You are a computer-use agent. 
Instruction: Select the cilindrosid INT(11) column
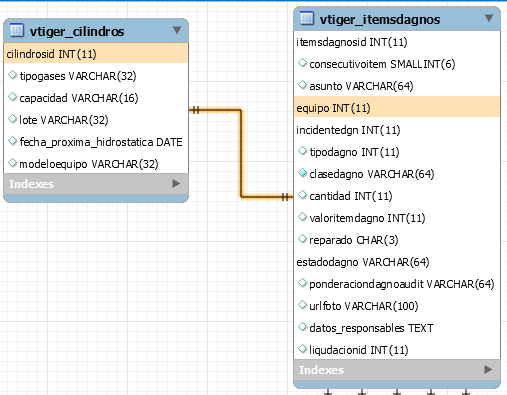96,54
